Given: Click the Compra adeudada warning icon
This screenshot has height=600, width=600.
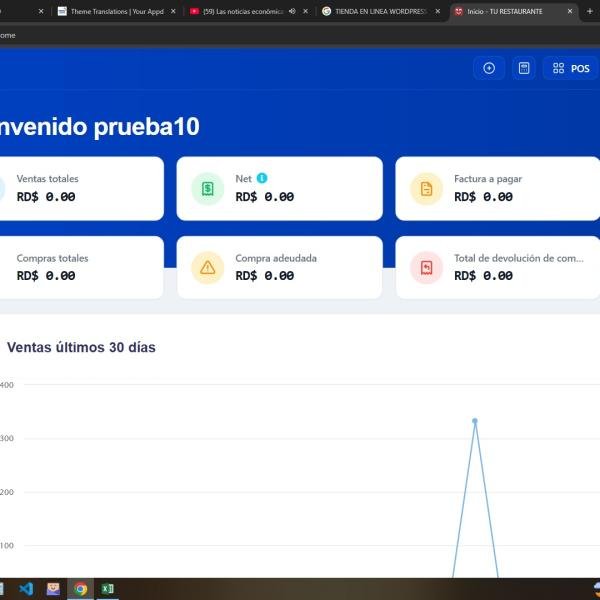Looking at the screenshot, I should 207,267.
